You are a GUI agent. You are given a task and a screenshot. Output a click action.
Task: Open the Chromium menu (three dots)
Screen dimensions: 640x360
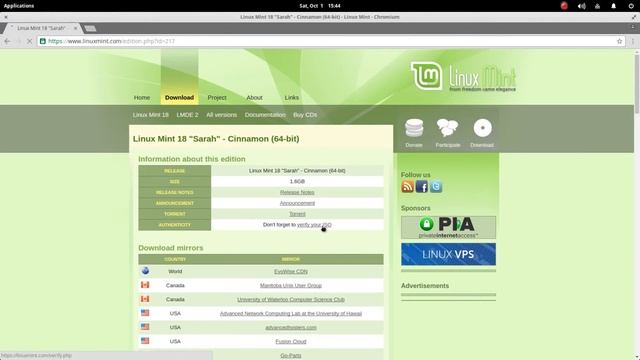[633, 41]
